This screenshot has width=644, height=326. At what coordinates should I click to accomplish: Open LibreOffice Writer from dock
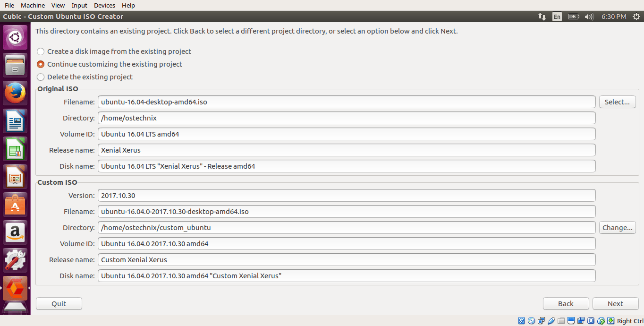pos(15,120)
